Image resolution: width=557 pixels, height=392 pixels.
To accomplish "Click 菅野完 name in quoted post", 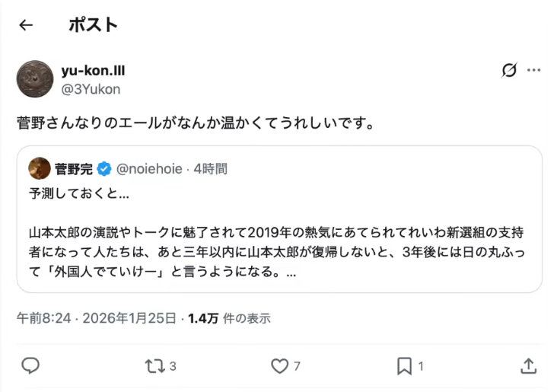I will tap(74, 169).
